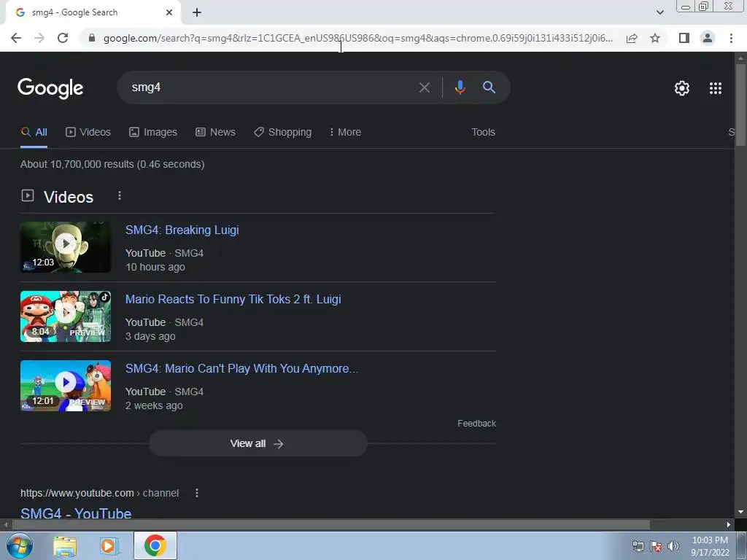Click the Feedback link
Screen dimensions: 747x560
(476, 424)
